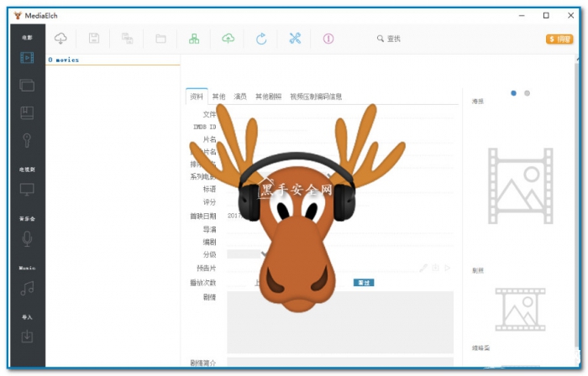Click the save all toolbar icon
Image resolution: width=588 pixels, height=376 pixels.
click(128, 39)
